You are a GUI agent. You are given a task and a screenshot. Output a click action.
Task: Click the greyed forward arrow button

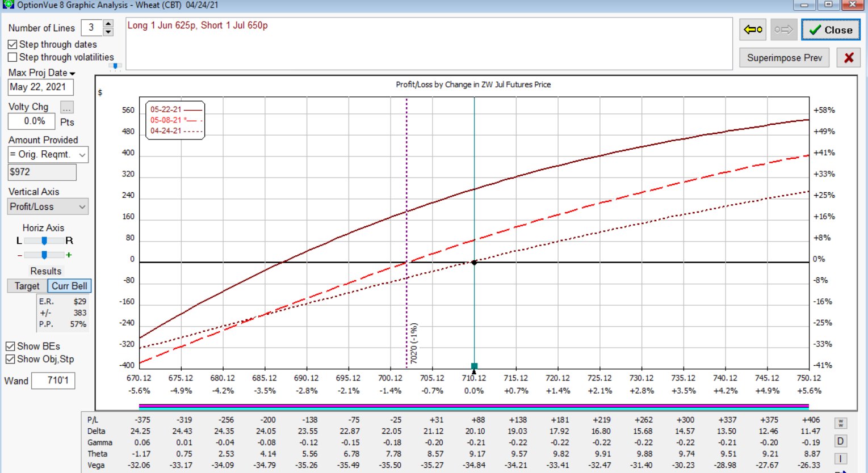point(783,29)
